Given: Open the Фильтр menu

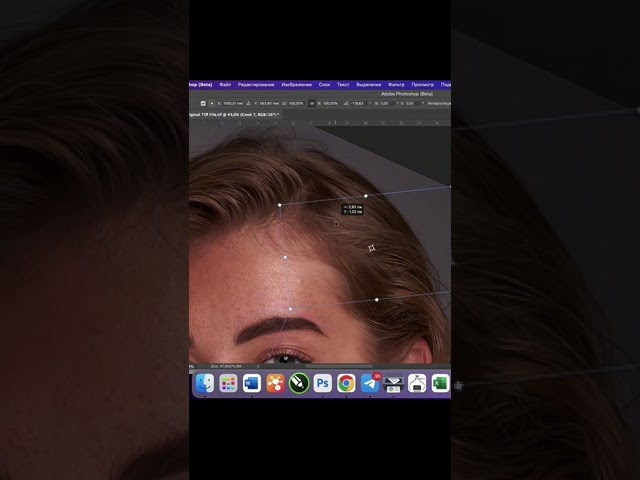Looking at the screenshot, I should (396, 85).
